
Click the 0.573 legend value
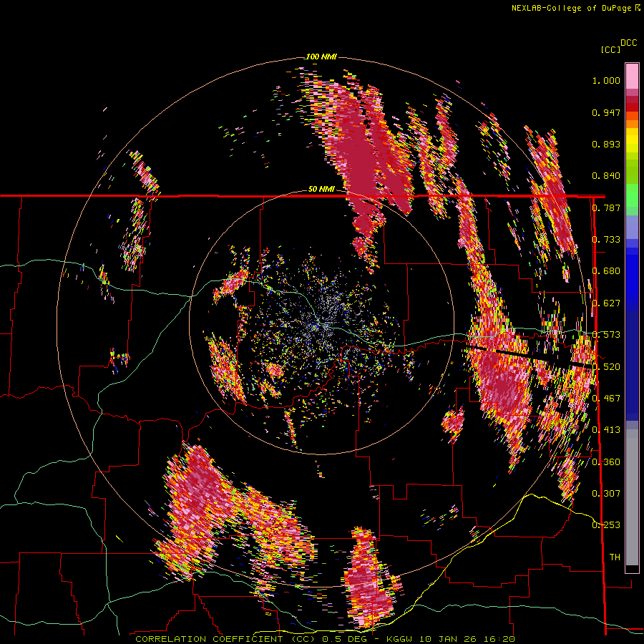(606, 335)
